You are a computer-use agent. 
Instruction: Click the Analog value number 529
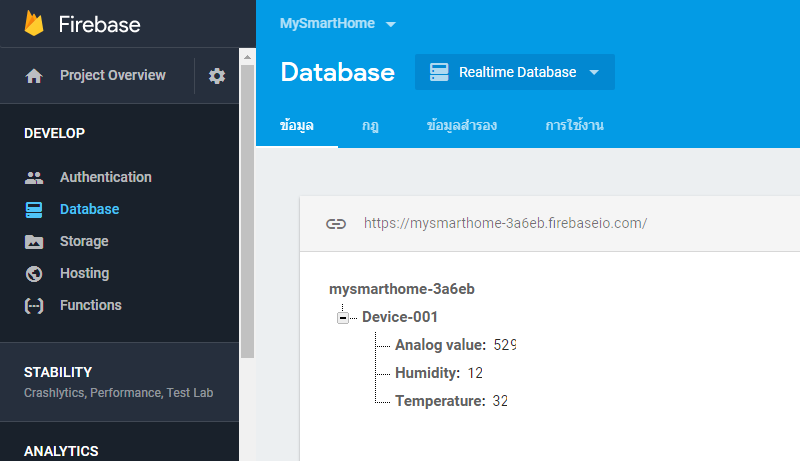505,345
